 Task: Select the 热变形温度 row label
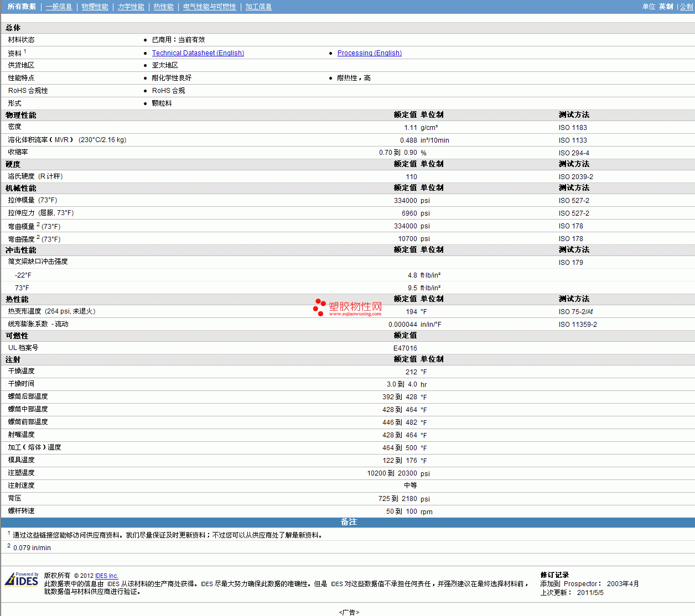(x=51, y=311)
